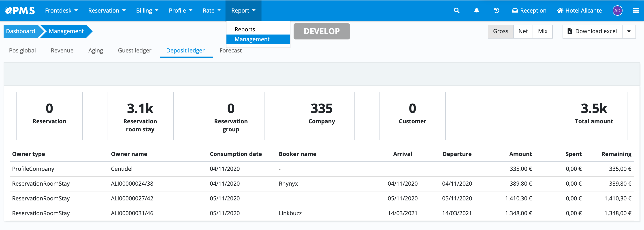Switch amounts to Net
The width and height of the screenshot is (644, 230).
[523, 31]
